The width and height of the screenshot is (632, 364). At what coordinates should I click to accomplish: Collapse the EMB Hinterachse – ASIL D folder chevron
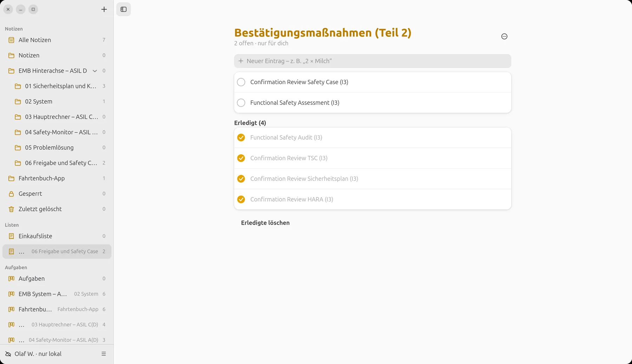(x=94, y=71)
